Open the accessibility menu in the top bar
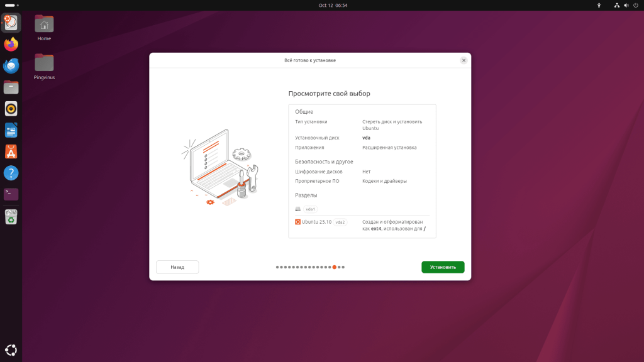Image resolution: width=644 pixels, height=362 pixels. pyautogui.click(x=598, y=5)
